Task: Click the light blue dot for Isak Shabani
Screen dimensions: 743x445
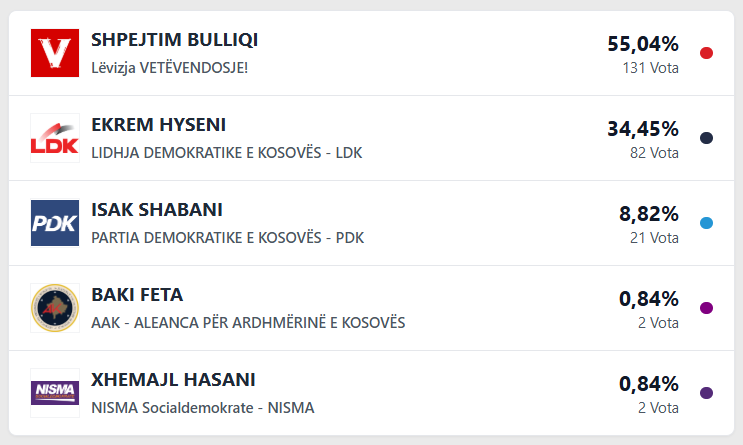Action: pyautogui.click(x=706, y=223)
